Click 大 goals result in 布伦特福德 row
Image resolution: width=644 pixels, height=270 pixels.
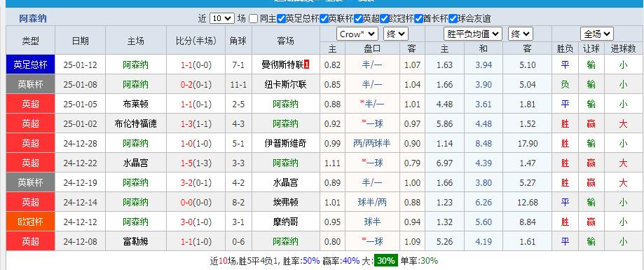pos(623,123)
